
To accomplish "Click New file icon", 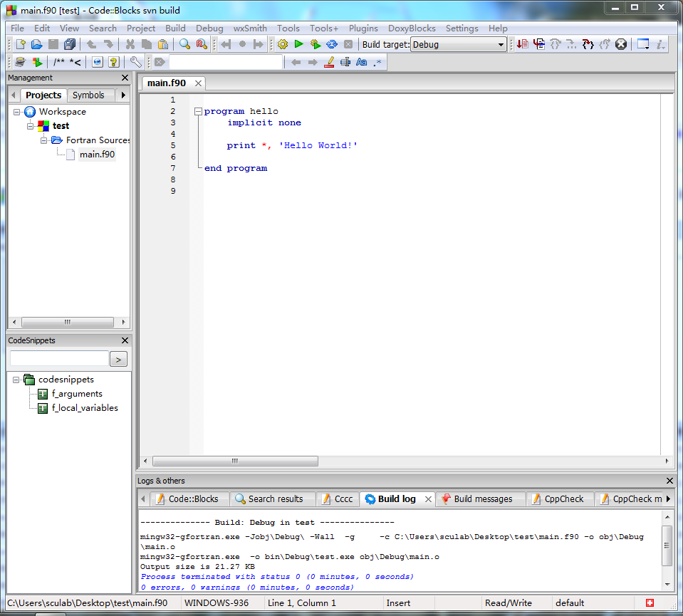I will tap(20, 44).
